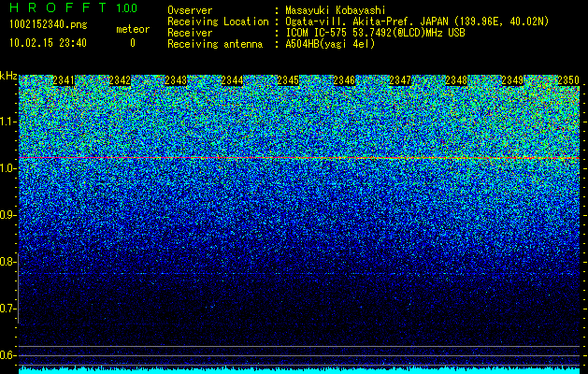Image resolution: width=588 pixels, height=374 pixels.
Task: Click the 0.9 kHz axis label
Action: (7, 215)
